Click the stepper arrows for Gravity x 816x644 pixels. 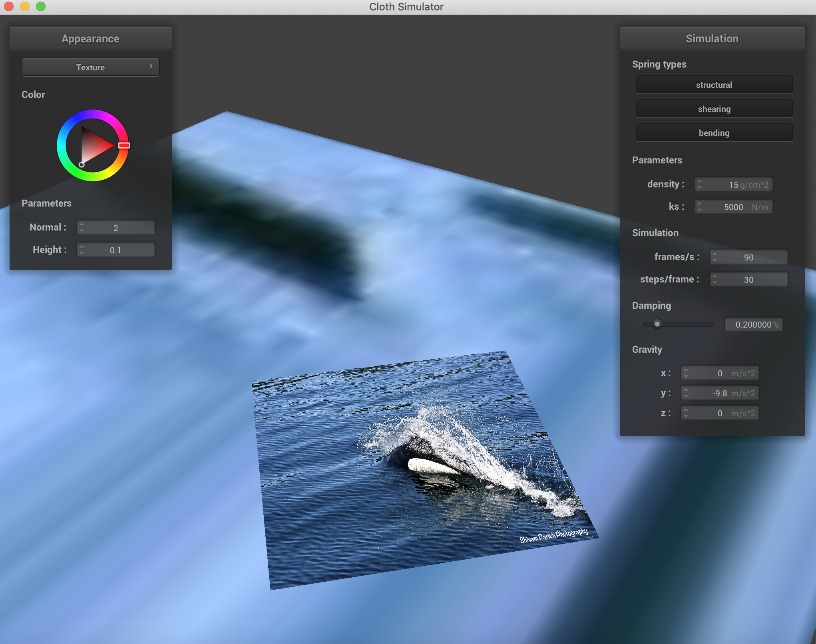click(686, 373)
